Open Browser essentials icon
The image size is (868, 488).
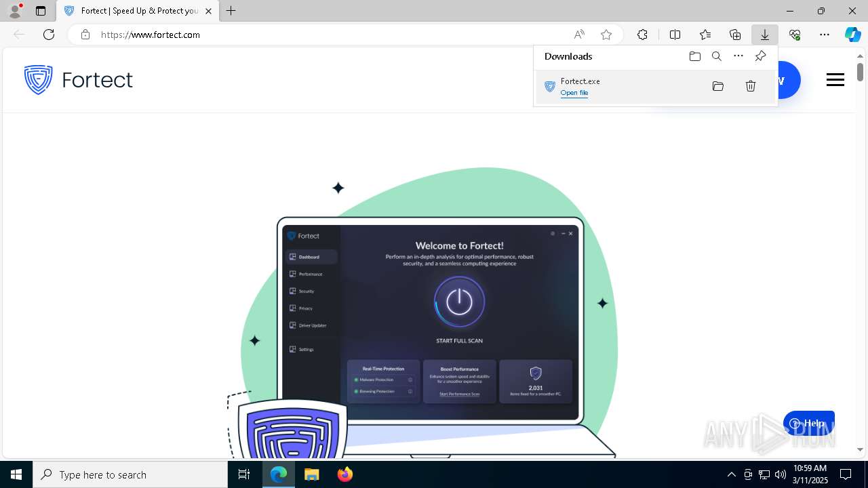click(795, 35)
